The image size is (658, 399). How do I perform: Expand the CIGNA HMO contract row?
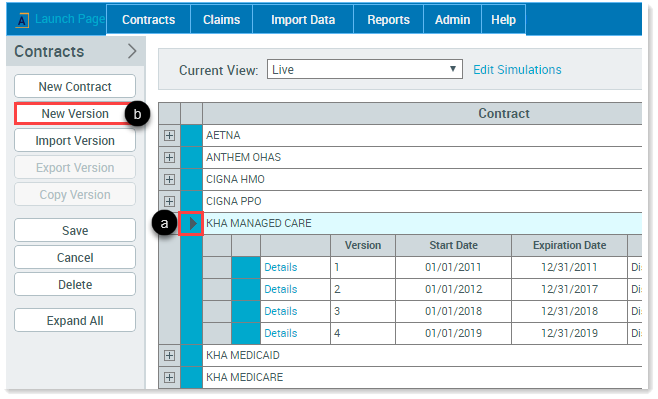point(169,180)
